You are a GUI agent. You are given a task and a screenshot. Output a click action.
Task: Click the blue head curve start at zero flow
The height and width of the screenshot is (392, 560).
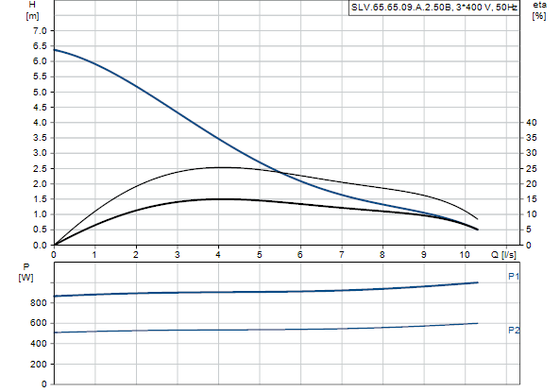click(x=54, y=50)
